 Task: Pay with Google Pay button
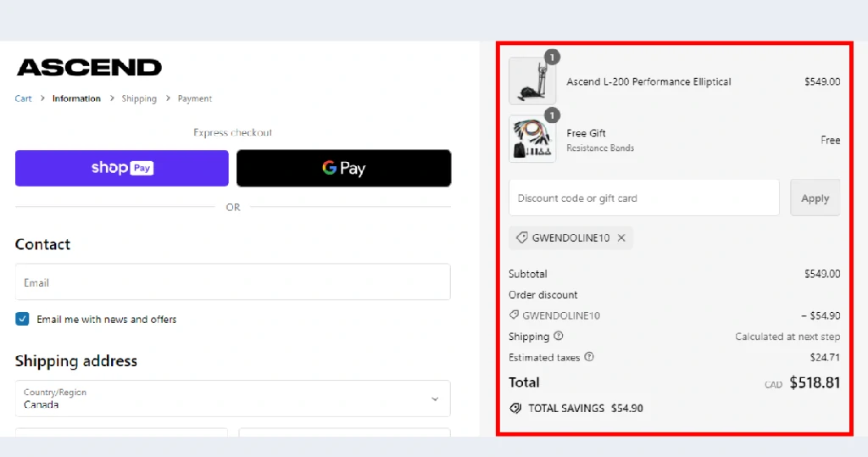pos(344,168)
